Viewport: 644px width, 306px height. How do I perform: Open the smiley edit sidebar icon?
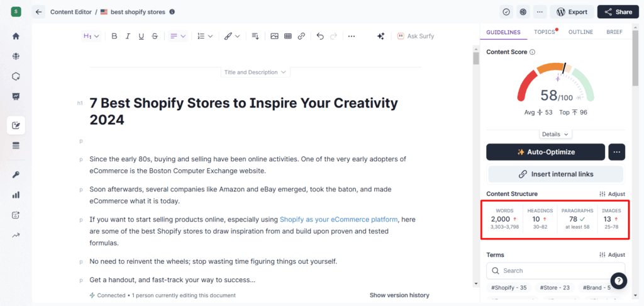tap(16, 215)
